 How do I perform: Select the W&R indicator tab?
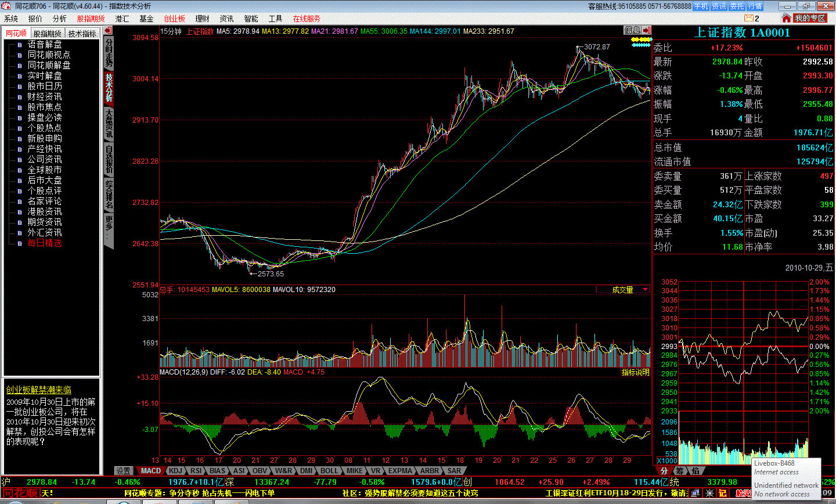point(284,471)
